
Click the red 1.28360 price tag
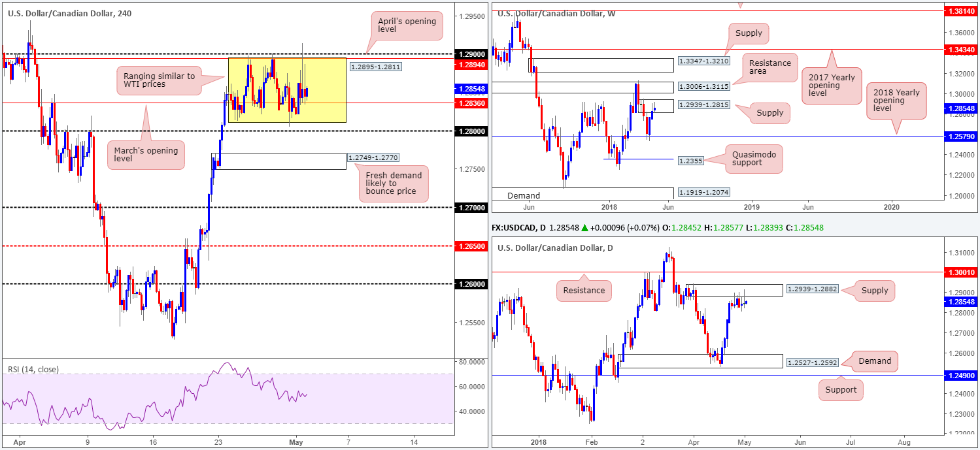point(471,103)
